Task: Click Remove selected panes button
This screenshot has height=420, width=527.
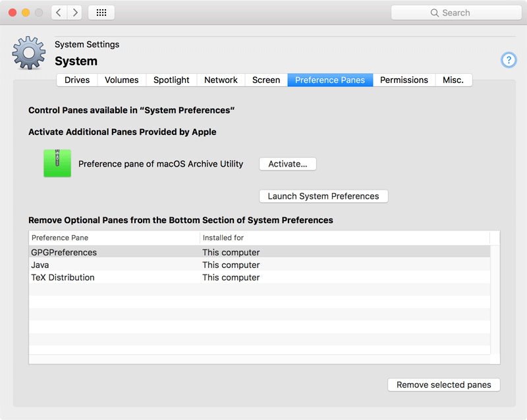Action: [444, 384]
